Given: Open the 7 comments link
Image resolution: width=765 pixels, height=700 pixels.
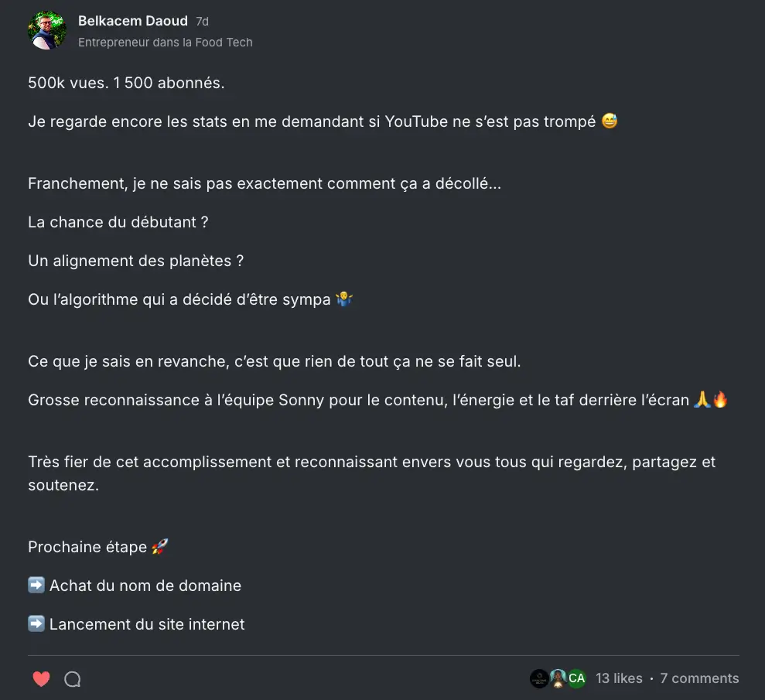Looking at the screenshot, I should click(699, 678).
